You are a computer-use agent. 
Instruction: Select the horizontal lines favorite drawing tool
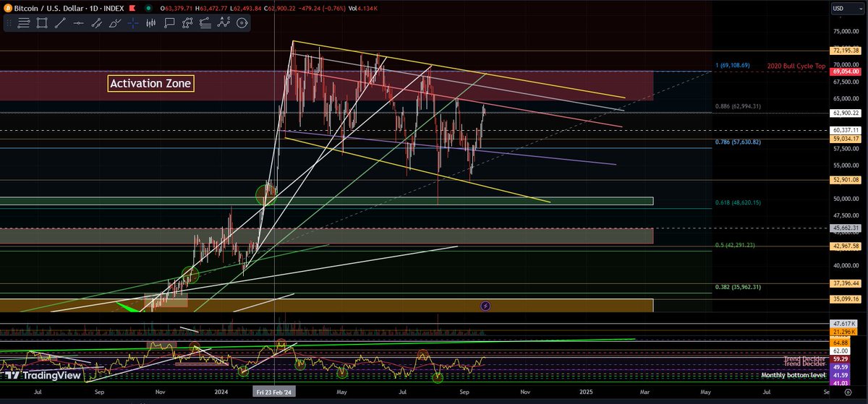pyautogui.click(x=23, y=23)
